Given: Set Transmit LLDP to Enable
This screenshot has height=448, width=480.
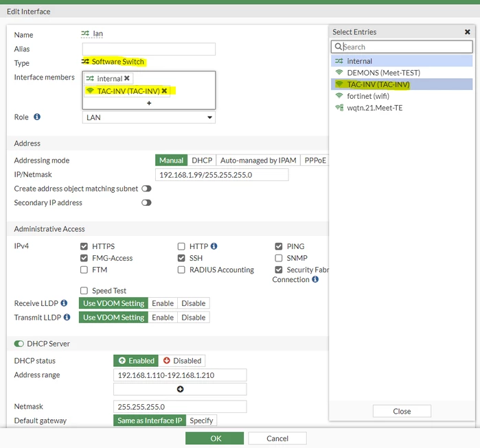Looking at the screenshot, I should click(x=163, y=318).
